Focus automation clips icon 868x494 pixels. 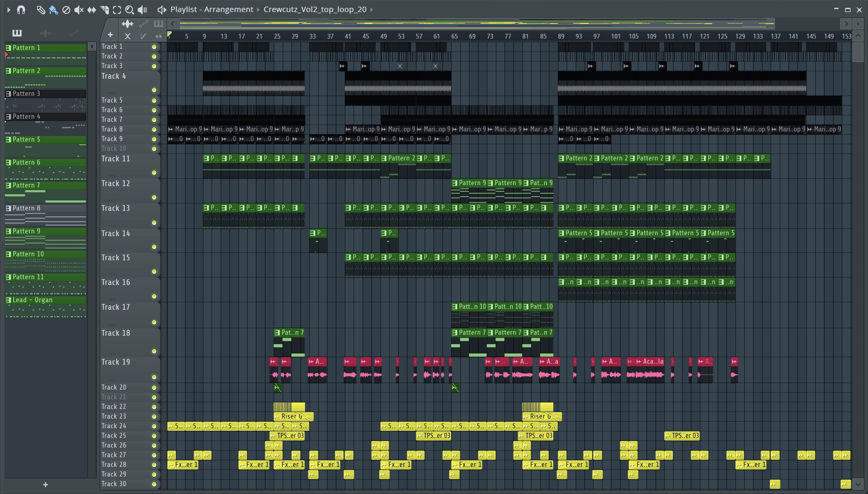[x=143, y=24]
